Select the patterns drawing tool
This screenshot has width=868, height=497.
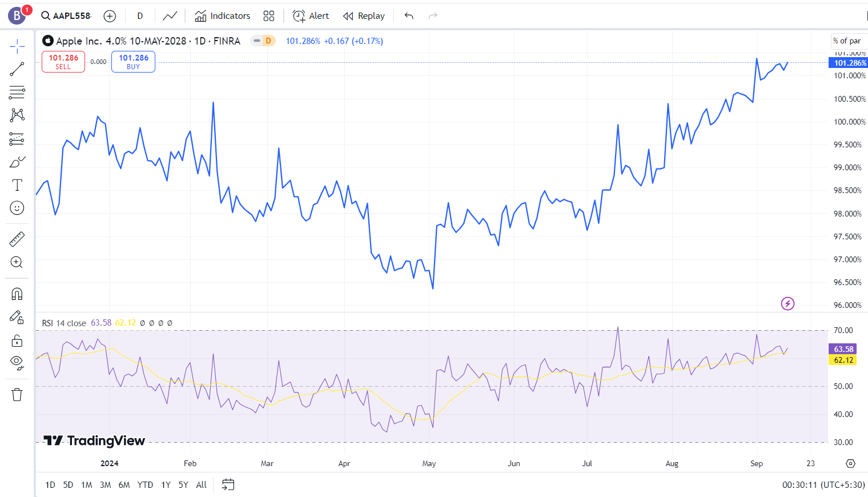(17, 115)
